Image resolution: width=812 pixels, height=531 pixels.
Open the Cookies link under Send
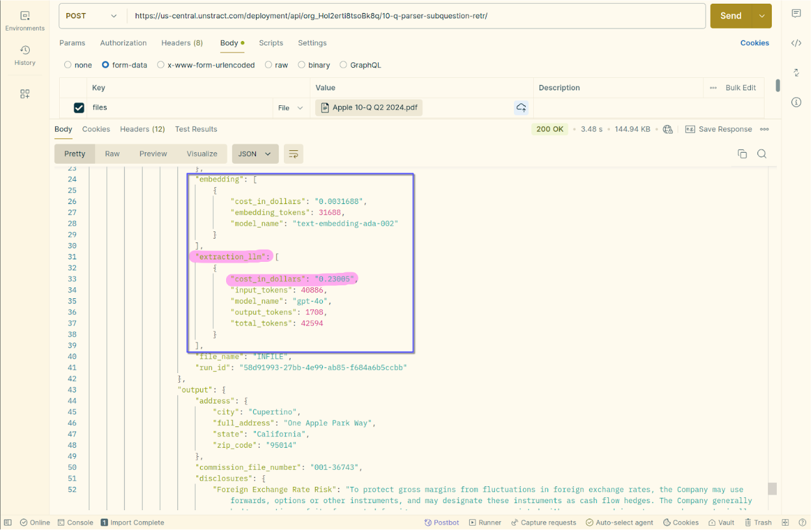(754, 43)
